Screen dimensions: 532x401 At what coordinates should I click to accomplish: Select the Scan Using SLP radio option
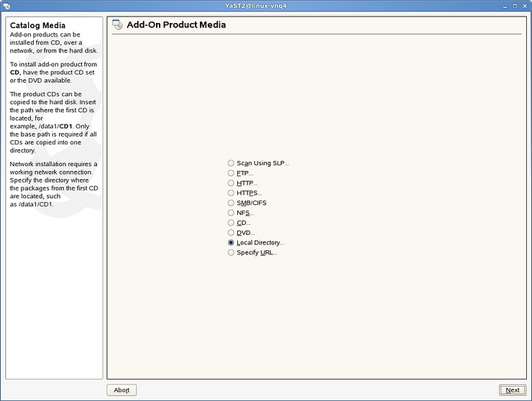tap(258, 163)
